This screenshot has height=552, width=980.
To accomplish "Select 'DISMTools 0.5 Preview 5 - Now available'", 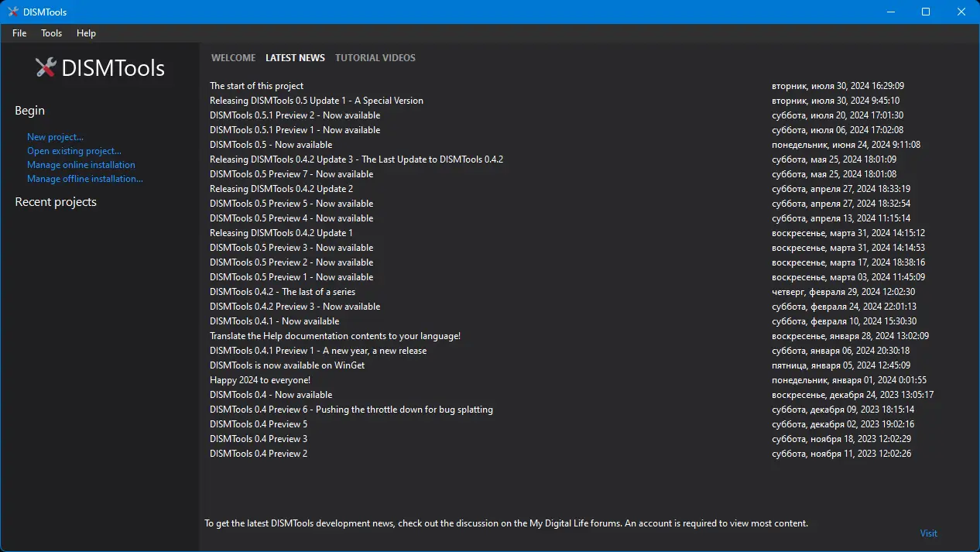I will coord(292,204).
